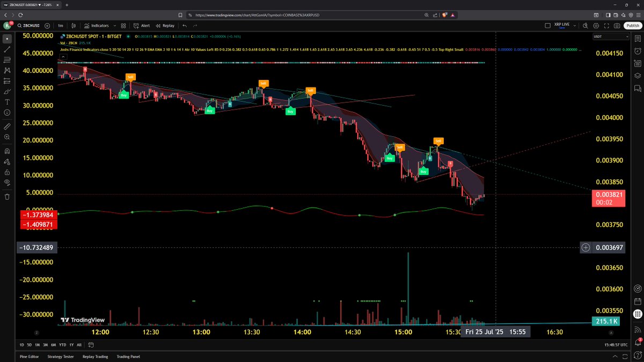The height and width of the screenshot is (362, 644).
Task: Select the trend line drawing tool
Action: pos(7,49)
